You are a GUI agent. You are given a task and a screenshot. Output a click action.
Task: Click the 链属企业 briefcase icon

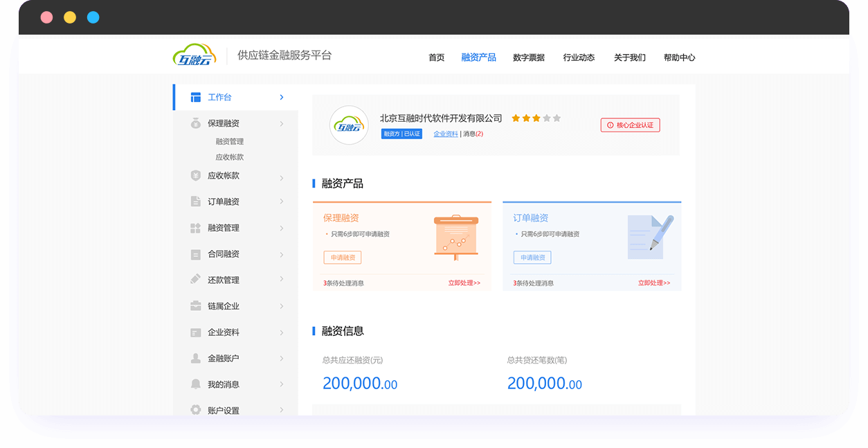195,306
